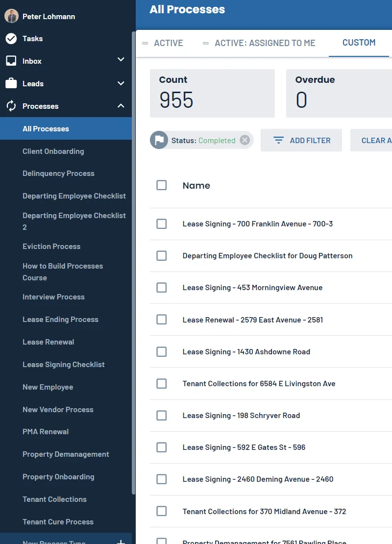Open Lease Renewal in the sidebar
The height and width of the screenshot is (544, 392).
click(48, 342)
